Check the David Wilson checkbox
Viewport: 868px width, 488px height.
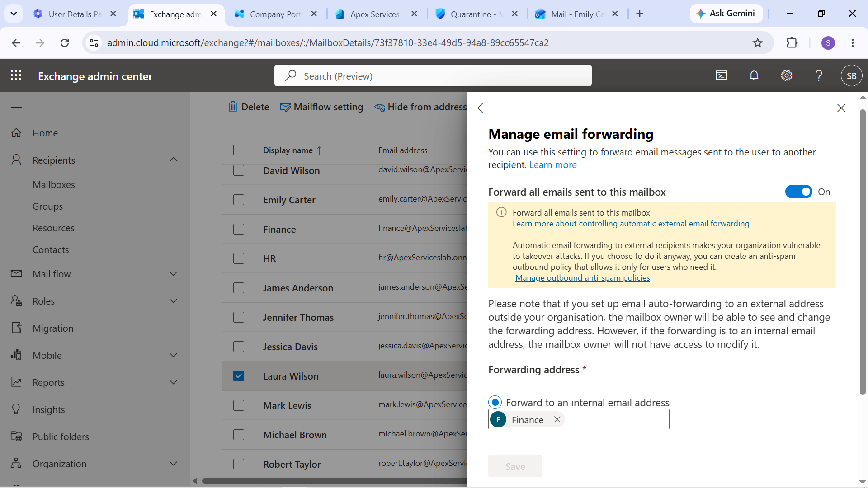point(239,170)
